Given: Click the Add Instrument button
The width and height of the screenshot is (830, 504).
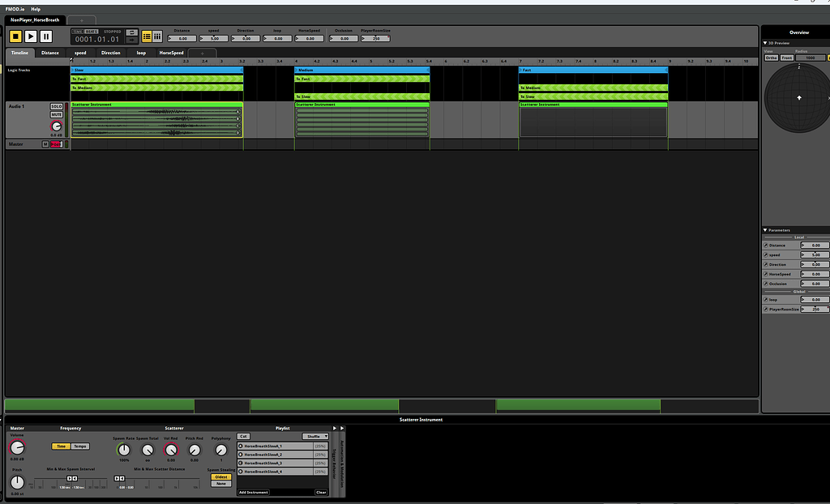Looking at the screenshot, I should pyautogui.click(x=254, y=492).
